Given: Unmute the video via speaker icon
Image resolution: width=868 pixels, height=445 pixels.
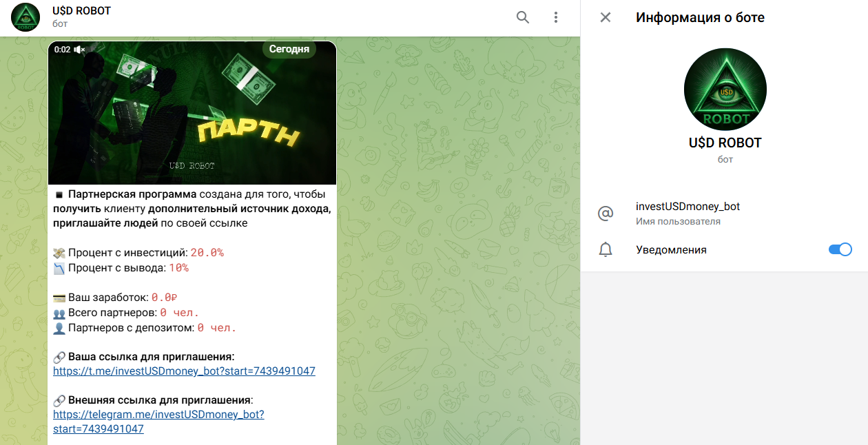Looking at the screenshot, I should (x=79, y=50).
